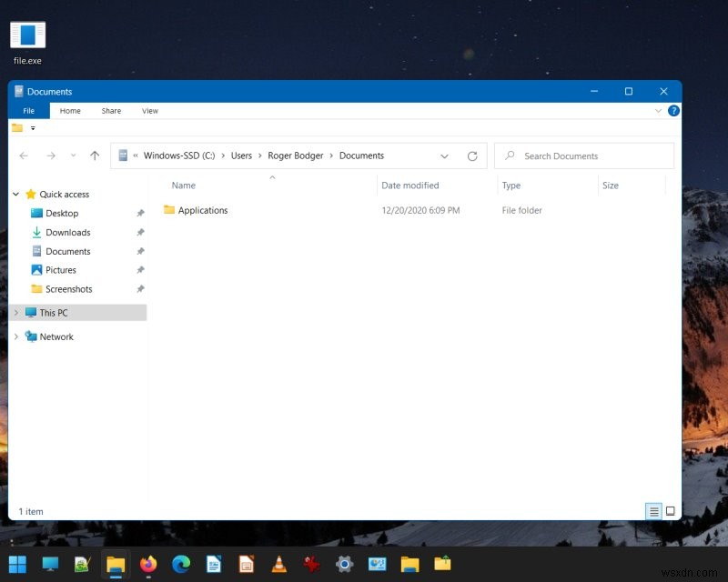
Task: Go back using the back arrow
Action: pos(24,156)
